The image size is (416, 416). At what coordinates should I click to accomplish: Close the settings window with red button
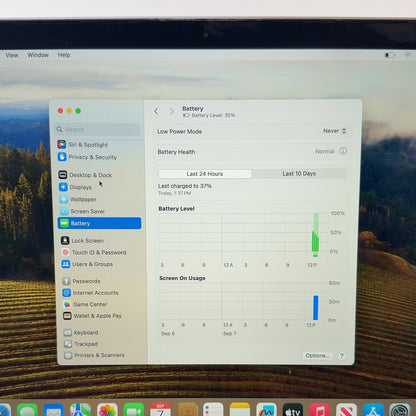point(60,111)
